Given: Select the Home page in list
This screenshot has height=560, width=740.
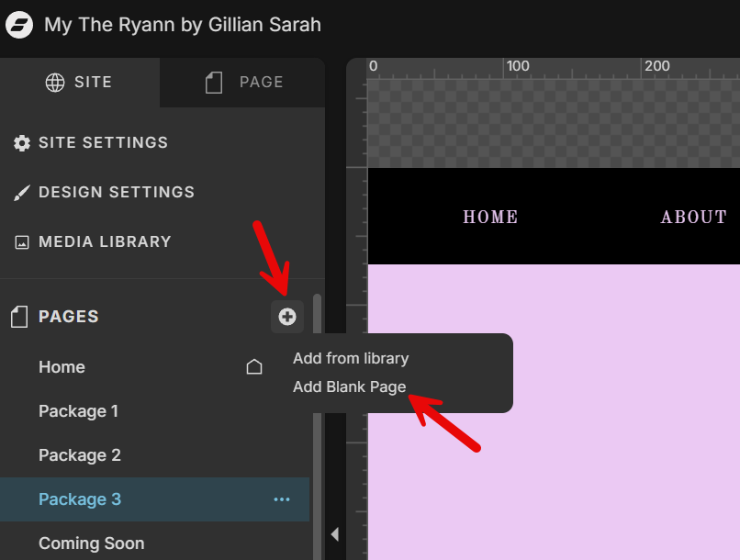Looking at the screenshot, I should tap(62, 367).
